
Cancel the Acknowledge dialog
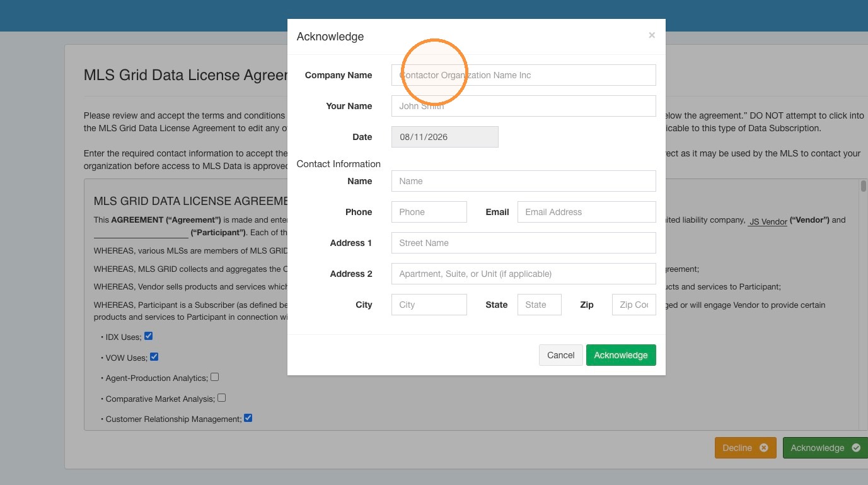[x=560, y=355]
